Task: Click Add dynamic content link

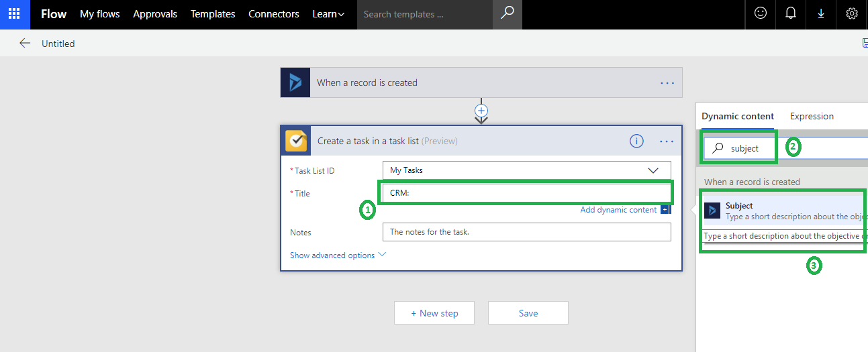Action: 618,210
